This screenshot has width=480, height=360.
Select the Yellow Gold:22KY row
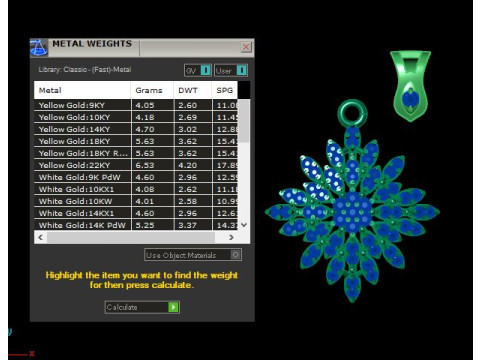136,165
